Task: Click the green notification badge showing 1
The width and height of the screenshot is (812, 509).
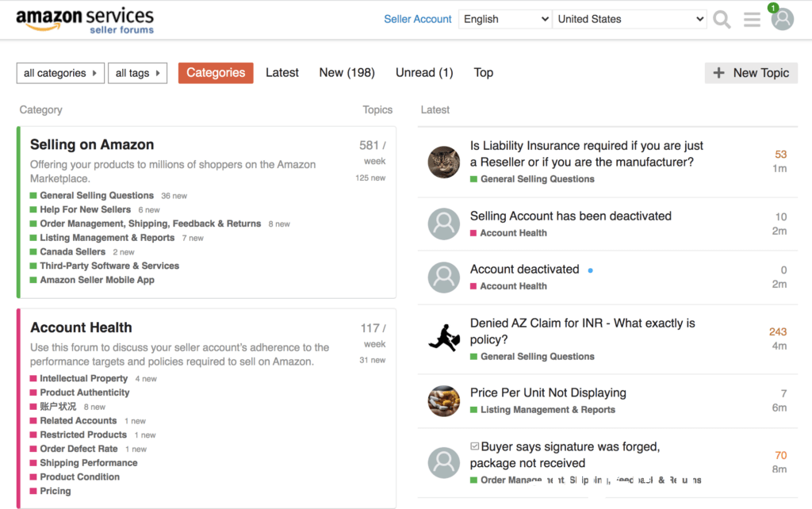Action: click(773, 8)
